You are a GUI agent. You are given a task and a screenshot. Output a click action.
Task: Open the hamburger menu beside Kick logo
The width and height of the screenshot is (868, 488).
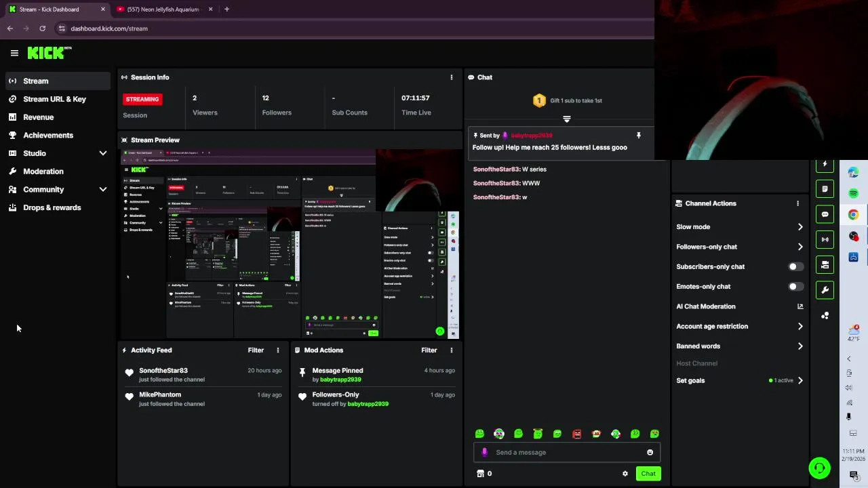[x=14, y=53]
